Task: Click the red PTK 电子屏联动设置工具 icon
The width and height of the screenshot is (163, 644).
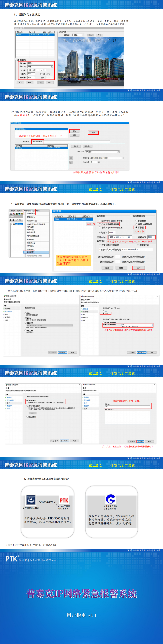Action: 64,500
